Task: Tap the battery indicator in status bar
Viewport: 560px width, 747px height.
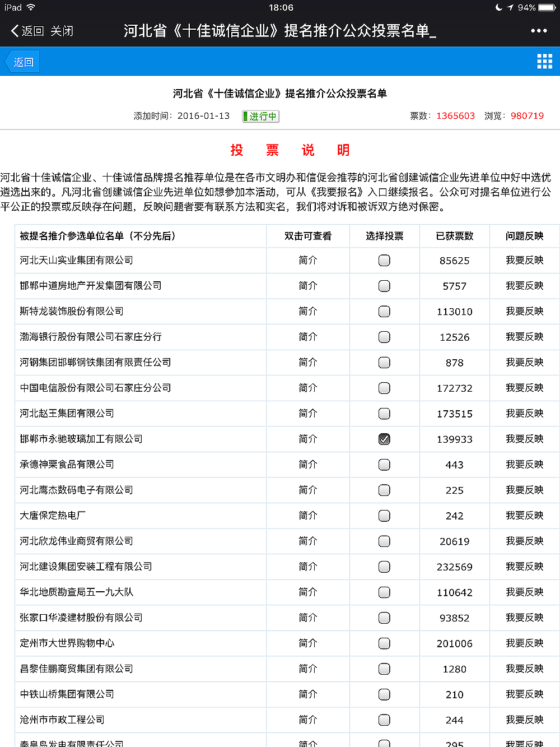Action: 547,7
